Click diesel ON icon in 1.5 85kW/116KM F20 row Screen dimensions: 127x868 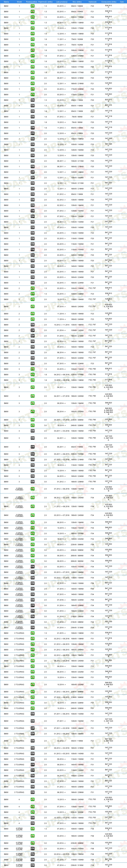point(33,100)
